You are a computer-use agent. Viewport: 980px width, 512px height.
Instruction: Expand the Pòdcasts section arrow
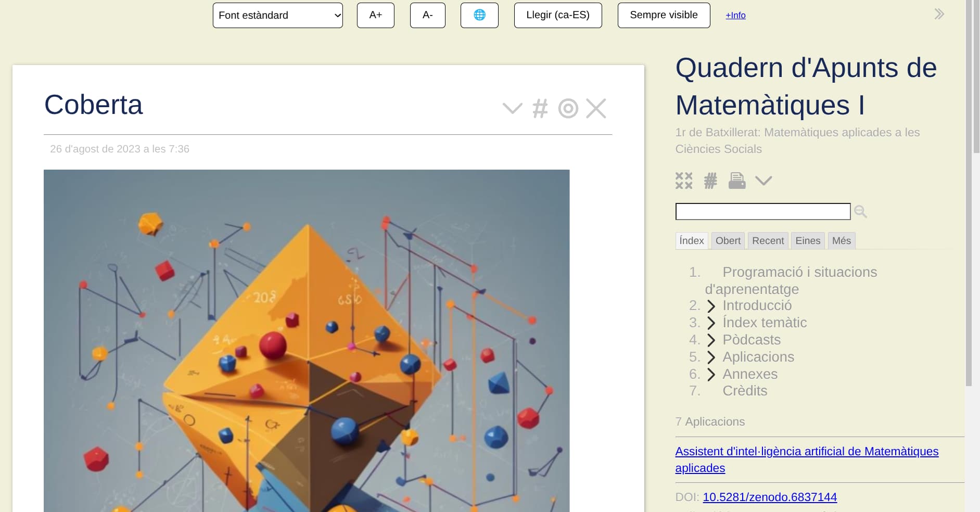pos(711,340)
